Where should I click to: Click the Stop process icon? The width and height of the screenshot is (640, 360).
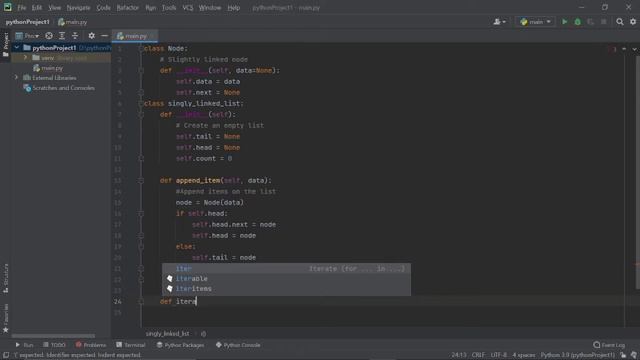(604, 22)
